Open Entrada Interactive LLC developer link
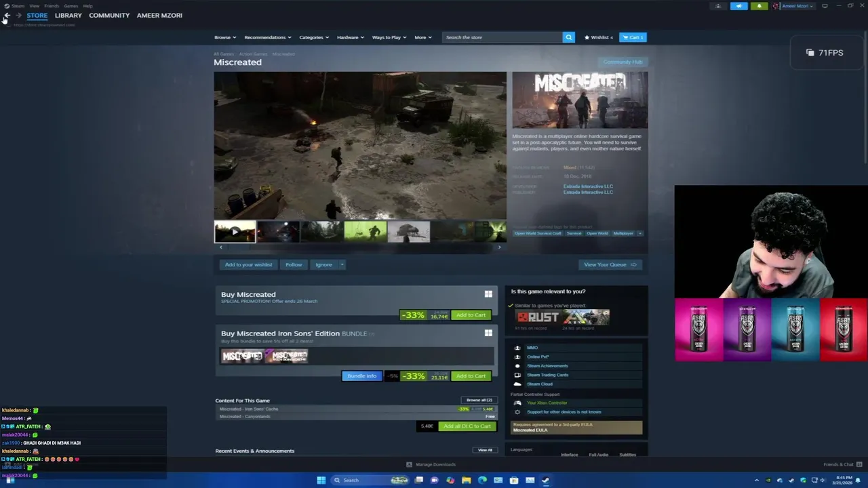 588,186
